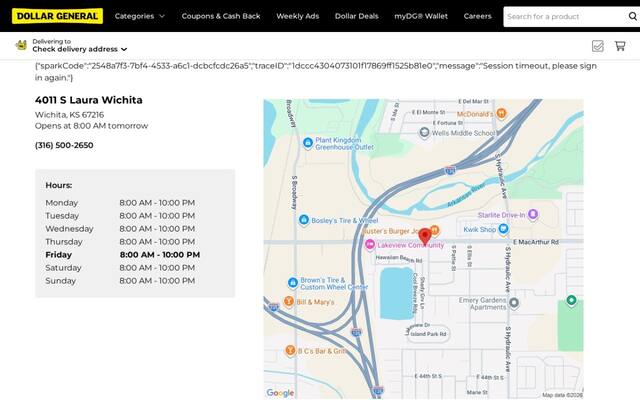Click the search magnifier icon
This screenshot has height=400, width=640.
tap(633, 16)
